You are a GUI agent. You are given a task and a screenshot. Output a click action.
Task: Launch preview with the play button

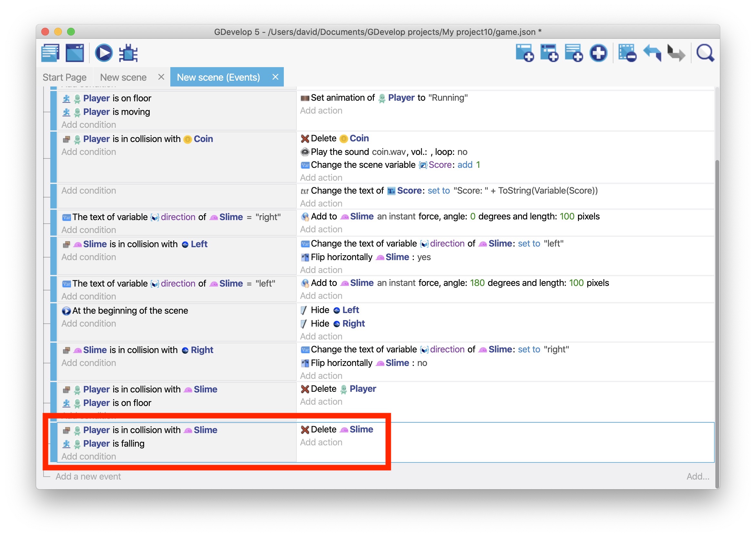tap(104, 53)
